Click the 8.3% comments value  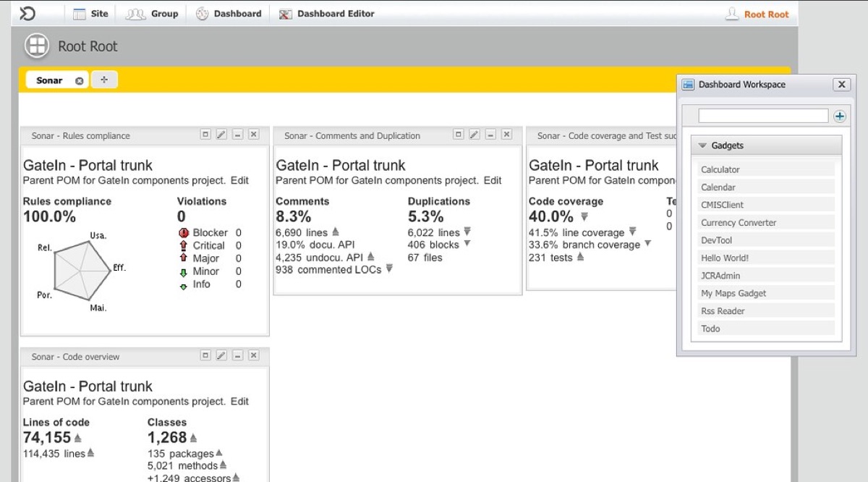pyautogui.click(x=293, y=216)
